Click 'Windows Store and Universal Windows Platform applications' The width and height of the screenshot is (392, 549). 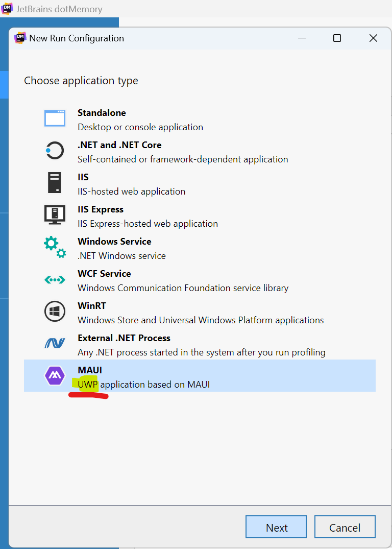pyautogui.click(x=201, y=320)
